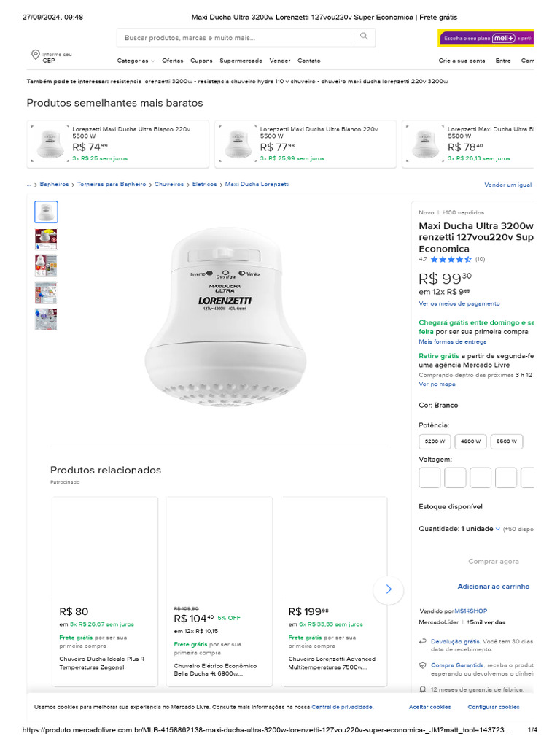Click the Compra Garantida shield icon
Screen dimensions: 560x747
coord(423,665)
